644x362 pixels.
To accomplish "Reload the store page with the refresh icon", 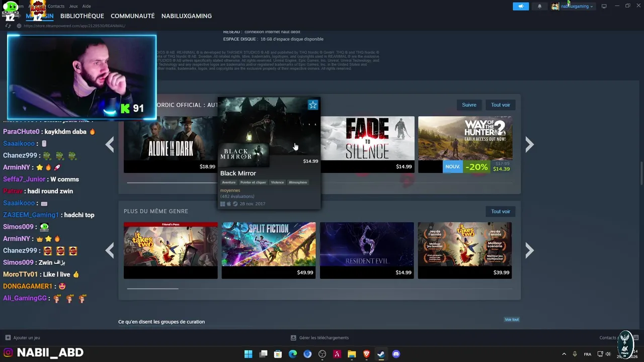I will click(8, 26).
